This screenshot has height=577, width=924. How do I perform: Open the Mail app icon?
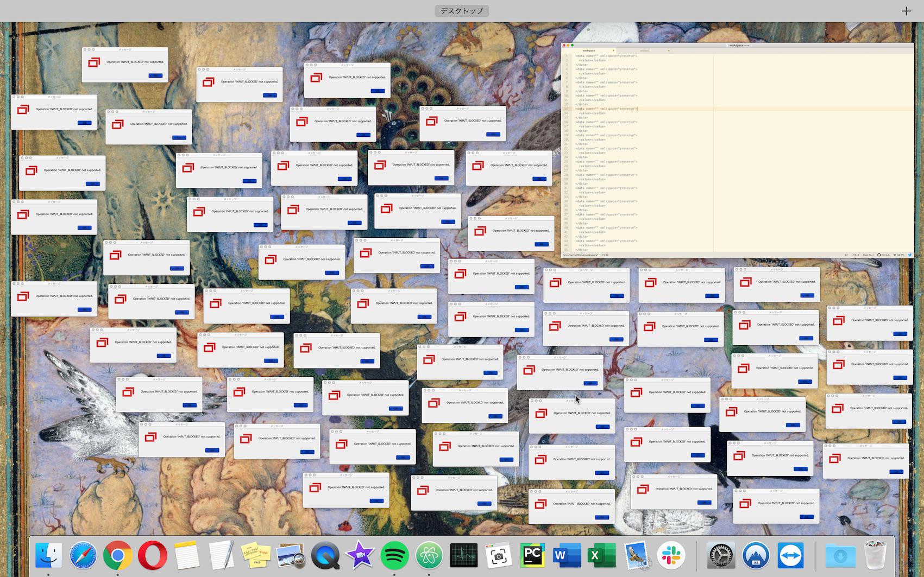click(x=637, y=555)
